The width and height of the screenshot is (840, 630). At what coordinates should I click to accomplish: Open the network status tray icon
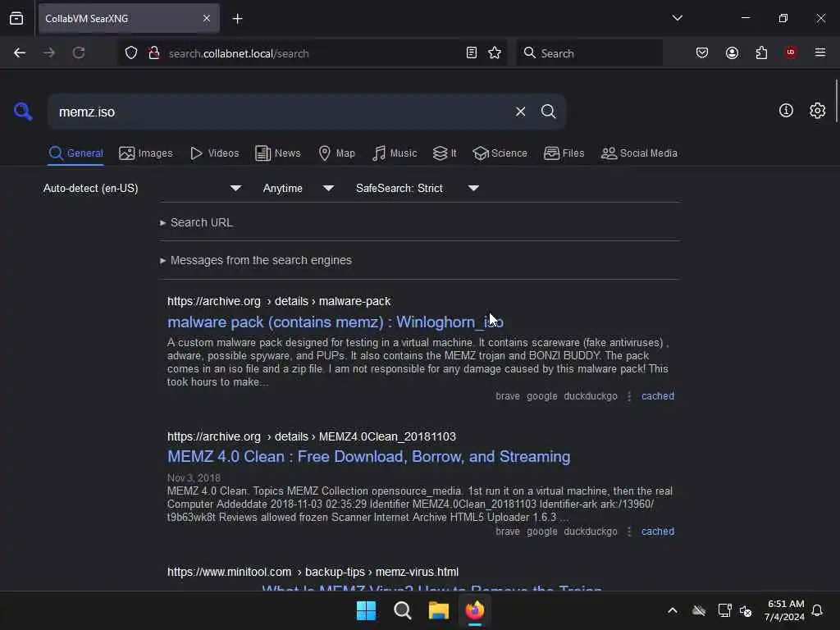coord(724,610)
